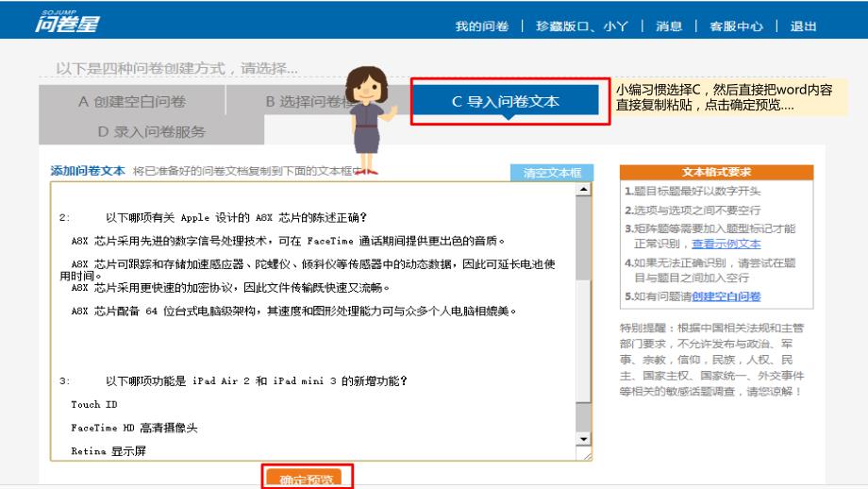
Task: Click the line A8X 芯片配备 64 位台式电脑级架构
Action: pyautogui.click(x=293, y=311)
